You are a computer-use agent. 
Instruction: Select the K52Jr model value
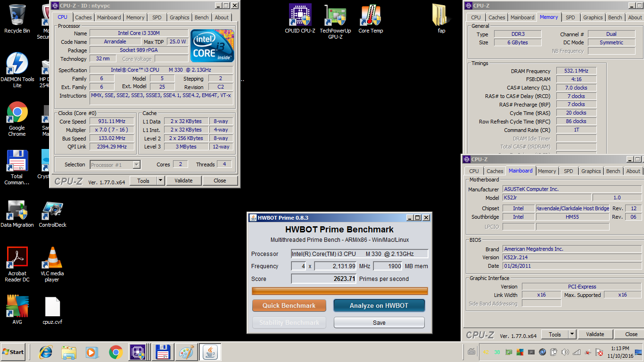pyautogui.click(x=547, y=197)
